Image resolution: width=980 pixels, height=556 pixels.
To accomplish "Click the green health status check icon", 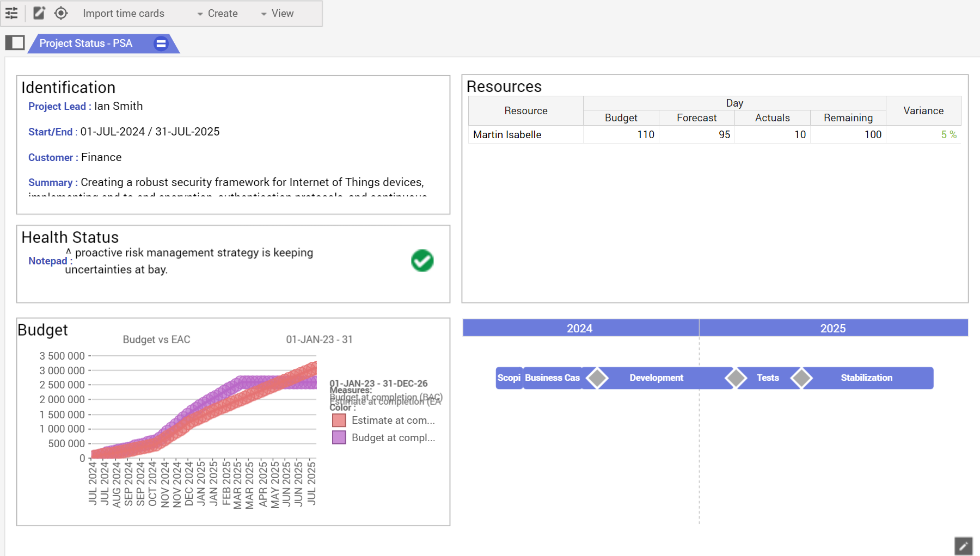I will [x=422, y=261].
